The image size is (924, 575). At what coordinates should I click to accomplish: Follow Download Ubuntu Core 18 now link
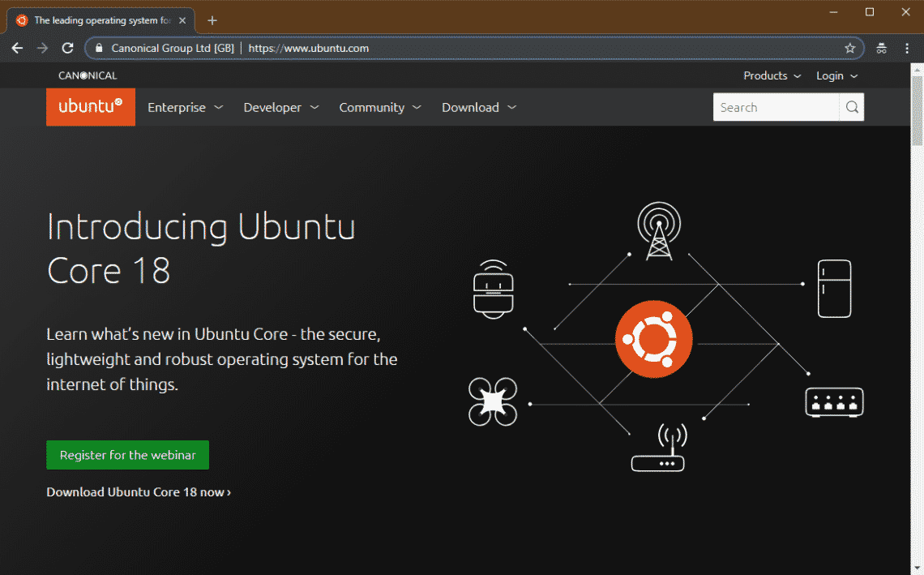tap(139, 491)
